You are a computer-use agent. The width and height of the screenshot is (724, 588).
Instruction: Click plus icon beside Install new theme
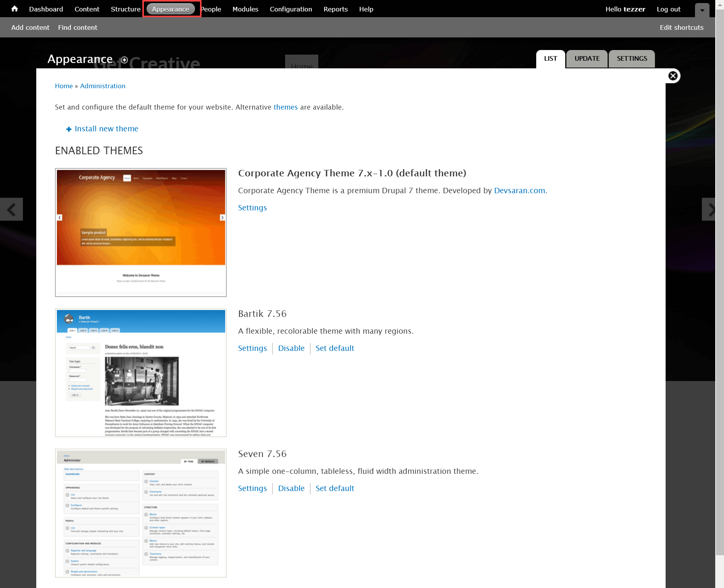(x=69, y=129)
